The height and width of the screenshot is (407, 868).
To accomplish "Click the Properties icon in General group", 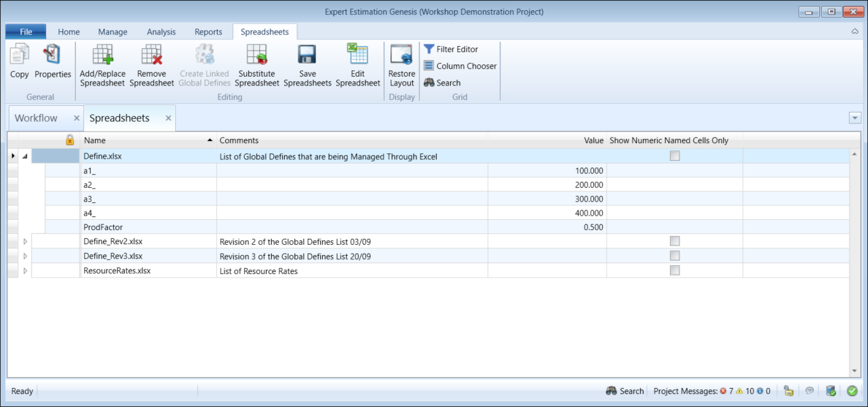I will pyautogui.click(x=53, y=56).
